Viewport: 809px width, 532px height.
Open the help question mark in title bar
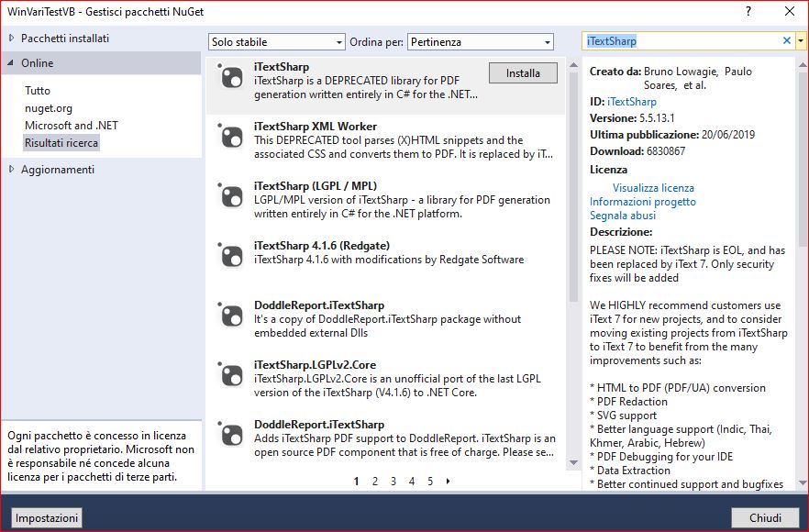click(x=748, y=11)
